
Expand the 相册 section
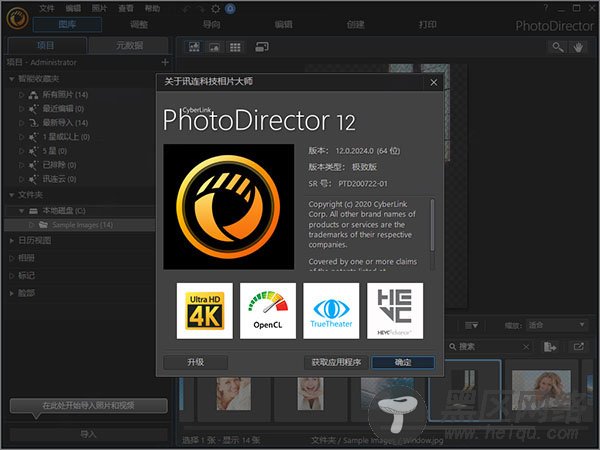[x=12, y=258]
